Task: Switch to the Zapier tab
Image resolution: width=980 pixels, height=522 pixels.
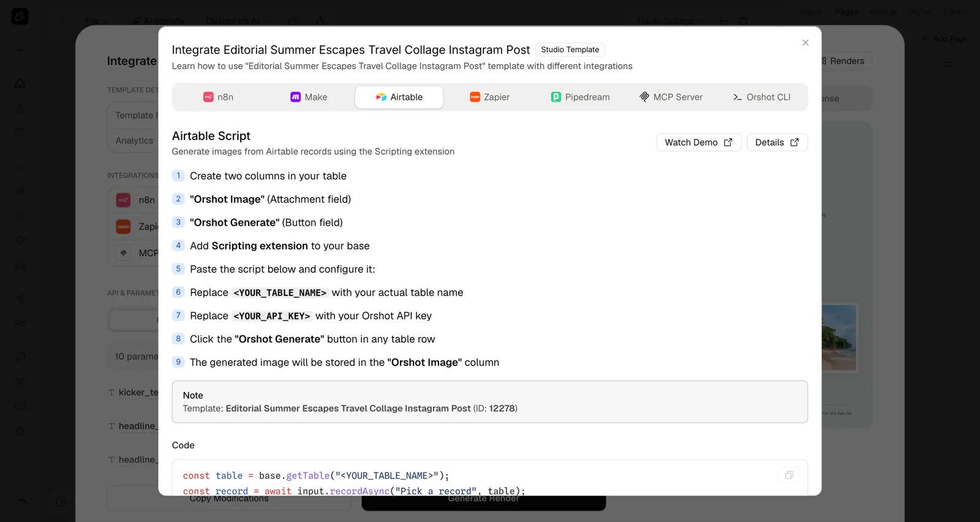Action: pos(489,97)
